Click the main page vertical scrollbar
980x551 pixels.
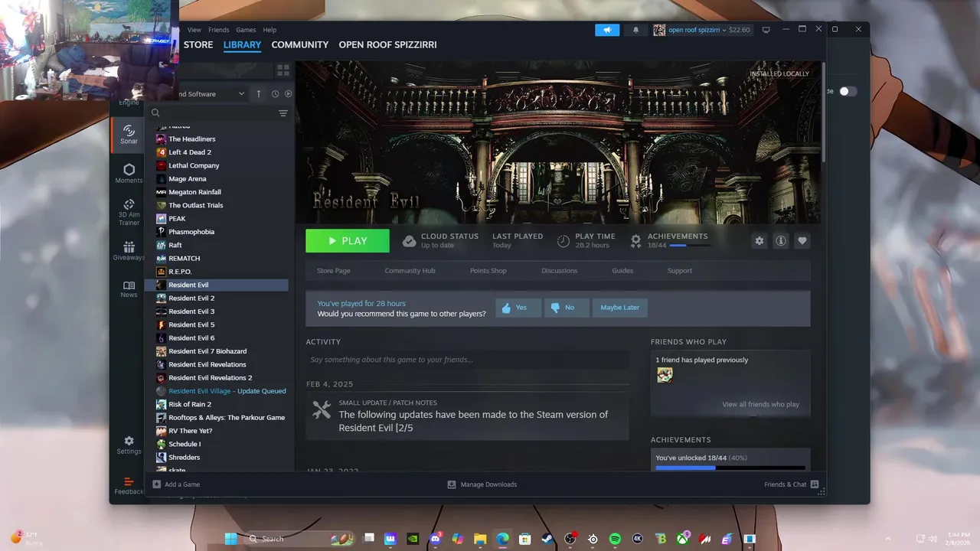[823, 111]
